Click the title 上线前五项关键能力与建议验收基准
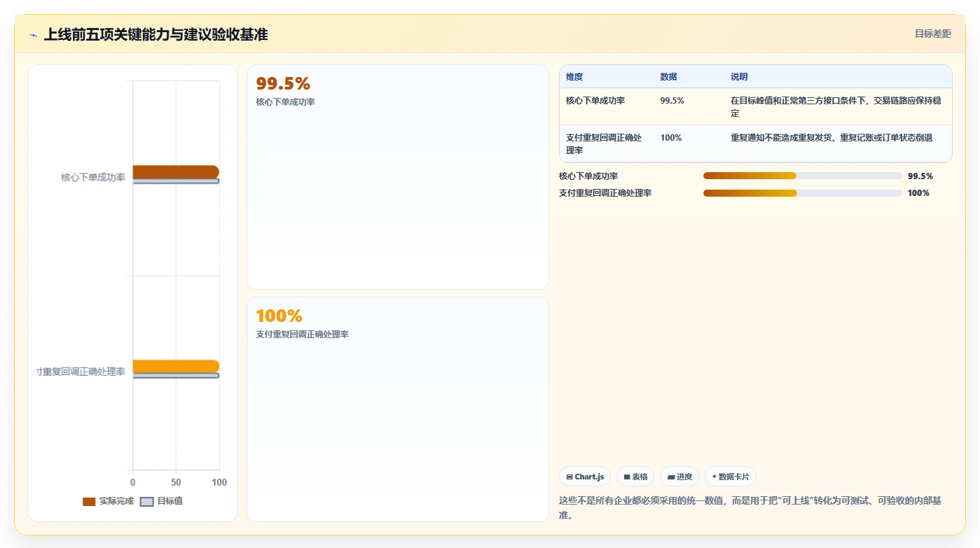 pos(156,34)
